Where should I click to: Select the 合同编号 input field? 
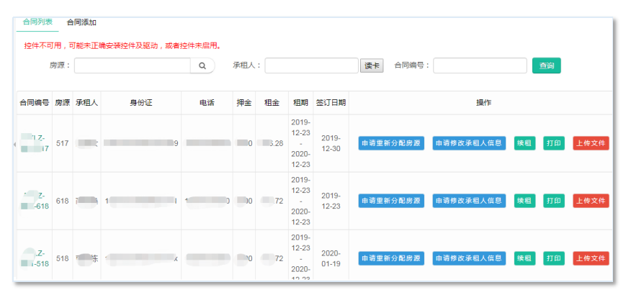click(x=479, y=66)
